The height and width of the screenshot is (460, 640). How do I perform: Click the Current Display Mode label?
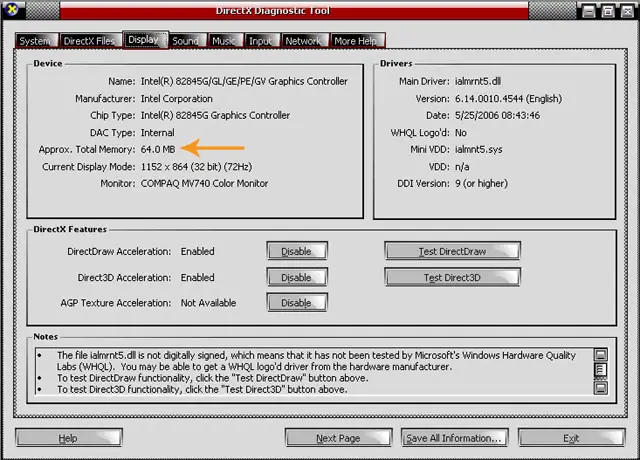[89, 167]
